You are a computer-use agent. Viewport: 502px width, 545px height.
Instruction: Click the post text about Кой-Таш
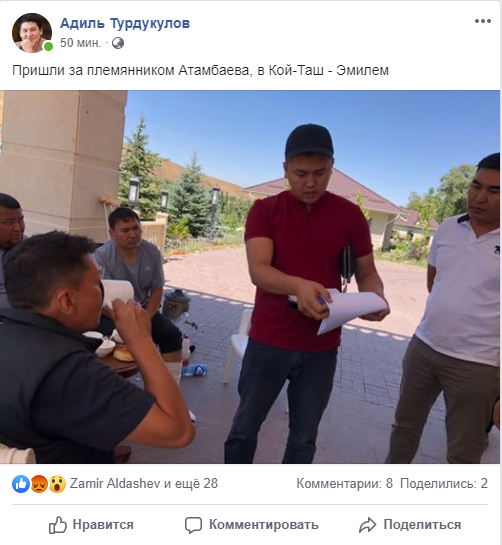click(201, 71)
